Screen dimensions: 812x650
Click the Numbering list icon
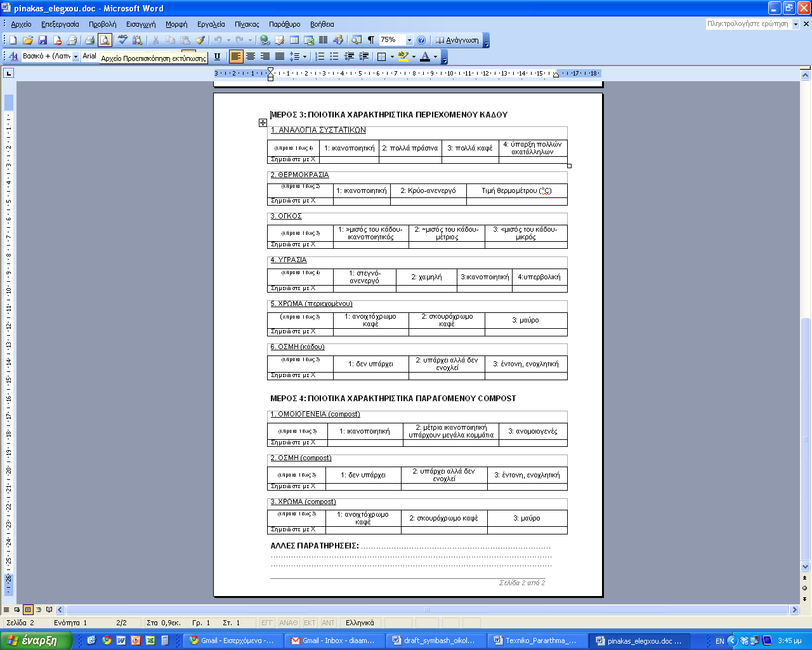coord(320,56)
